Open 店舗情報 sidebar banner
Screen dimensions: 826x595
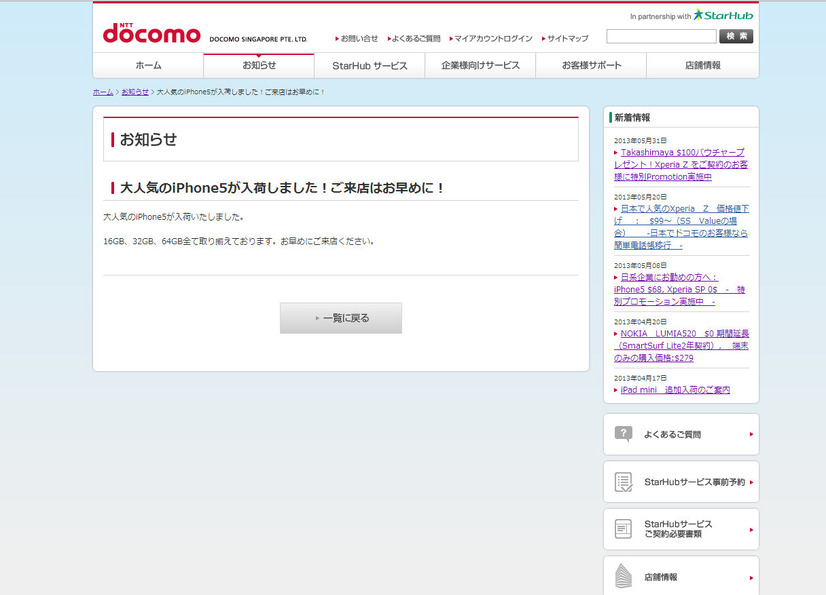(681, 576)
